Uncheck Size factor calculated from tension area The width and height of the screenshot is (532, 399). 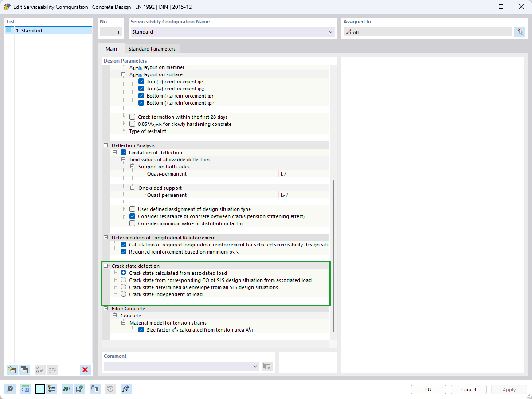(141, 330)
